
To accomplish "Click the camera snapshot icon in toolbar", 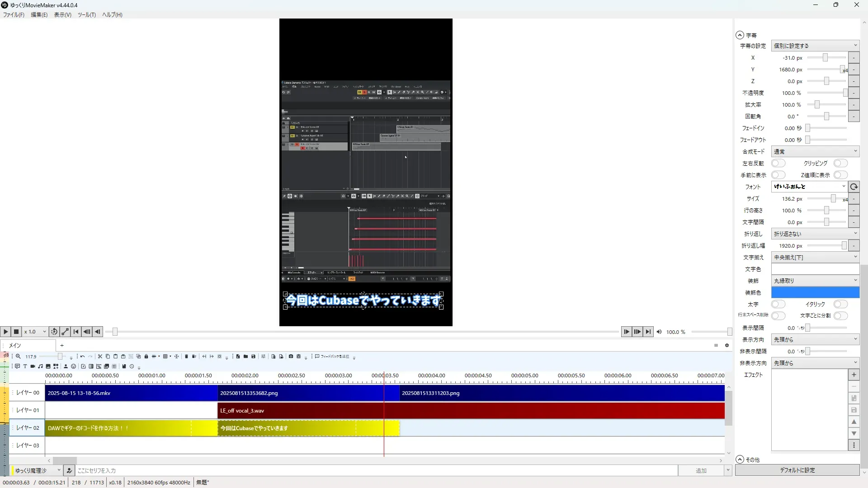I will [291, 357].
